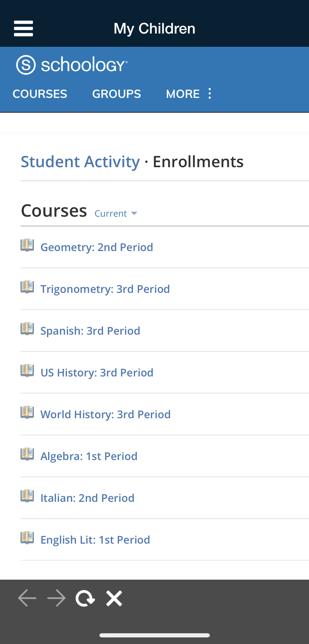Expand the Current courses dropdown
The height and width of the screenshot is (644, 309).
point(116,214)
